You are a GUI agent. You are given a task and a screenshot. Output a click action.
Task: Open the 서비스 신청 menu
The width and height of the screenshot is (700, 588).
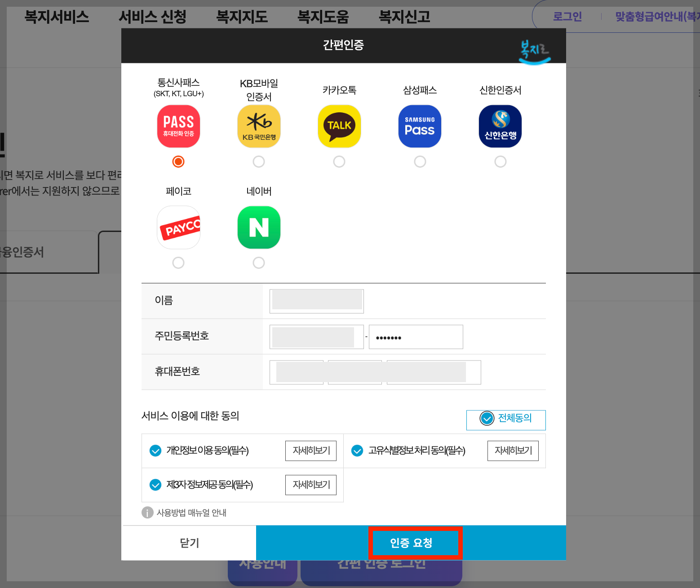[152, 17]
